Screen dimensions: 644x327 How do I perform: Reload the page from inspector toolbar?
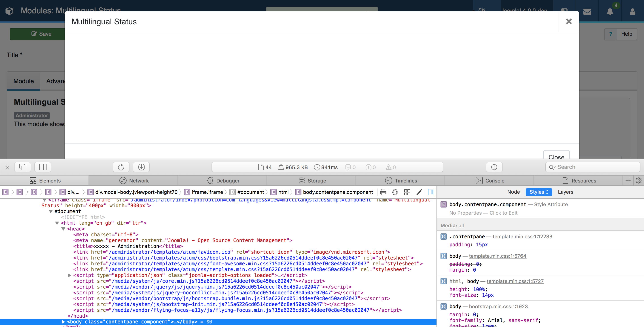point(121,167)
